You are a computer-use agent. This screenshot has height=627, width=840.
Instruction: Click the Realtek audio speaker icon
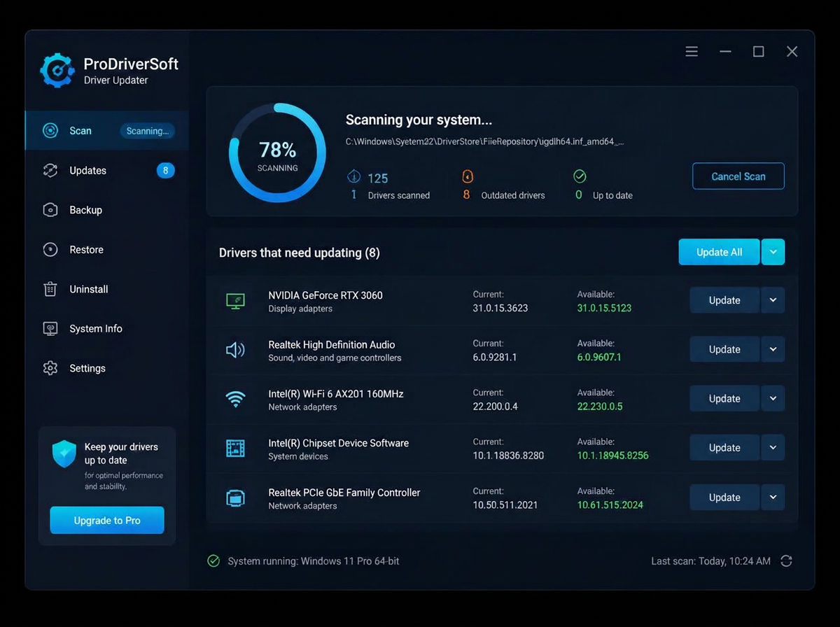(235, 350)
